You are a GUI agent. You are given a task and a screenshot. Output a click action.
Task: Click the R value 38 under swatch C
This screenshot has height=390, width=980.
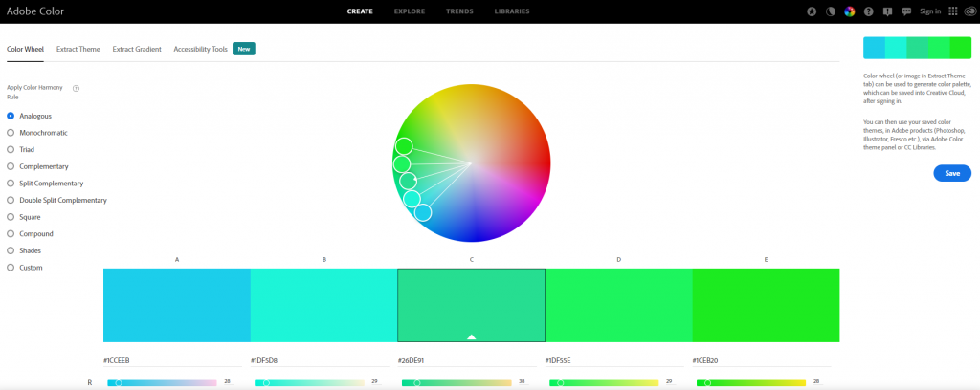click(523, 381)
